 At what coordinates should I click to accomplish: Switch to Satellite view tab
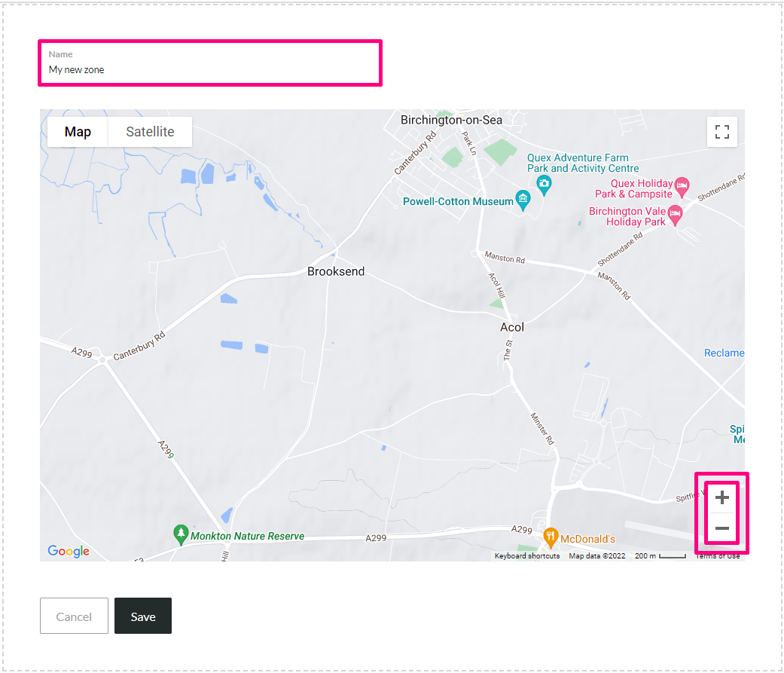click(x=150, y=132)
